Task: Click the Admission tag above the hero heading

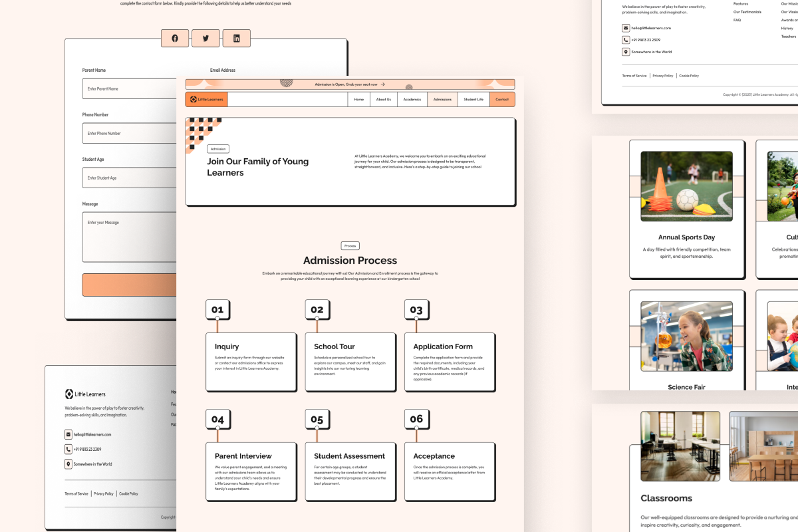Action: click(x=218, y=149)
